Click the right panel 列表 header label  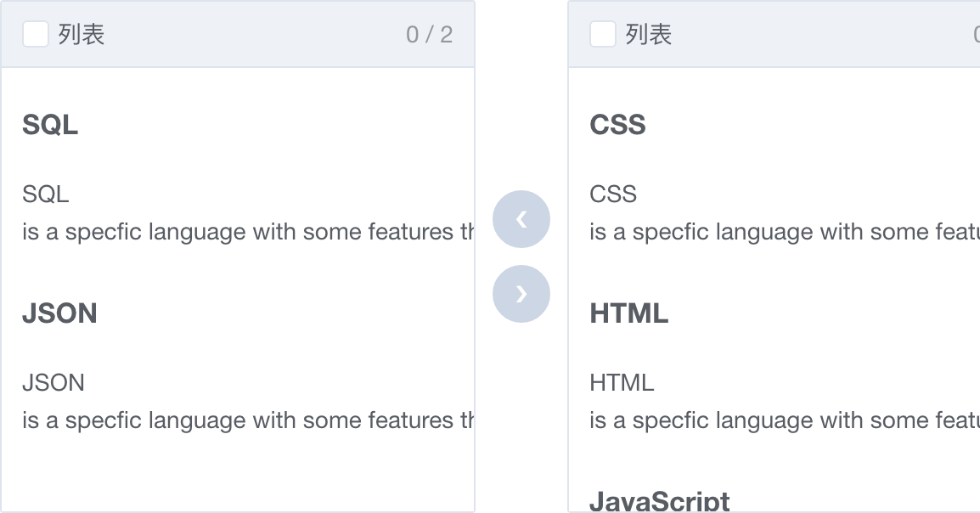[x=649, y=34]
